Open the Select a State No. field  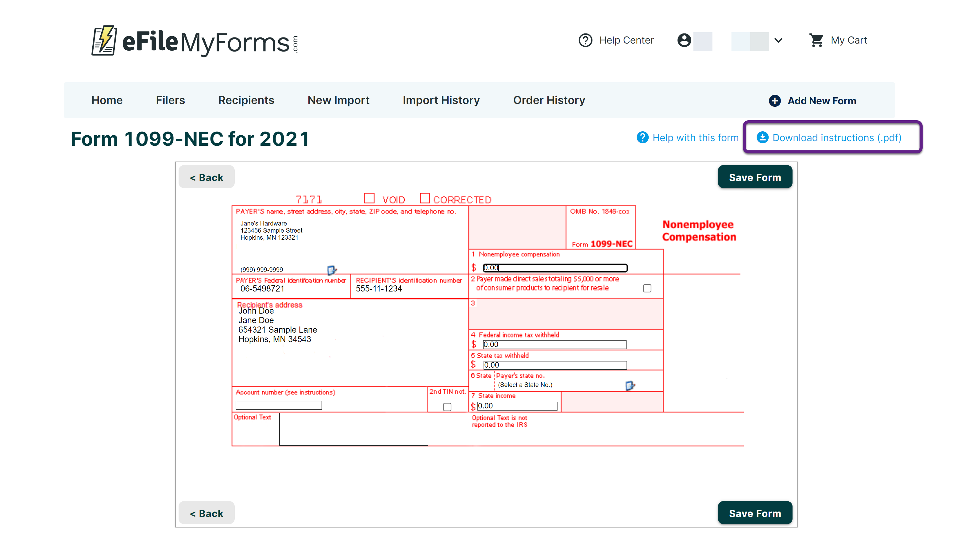[525, 385]
